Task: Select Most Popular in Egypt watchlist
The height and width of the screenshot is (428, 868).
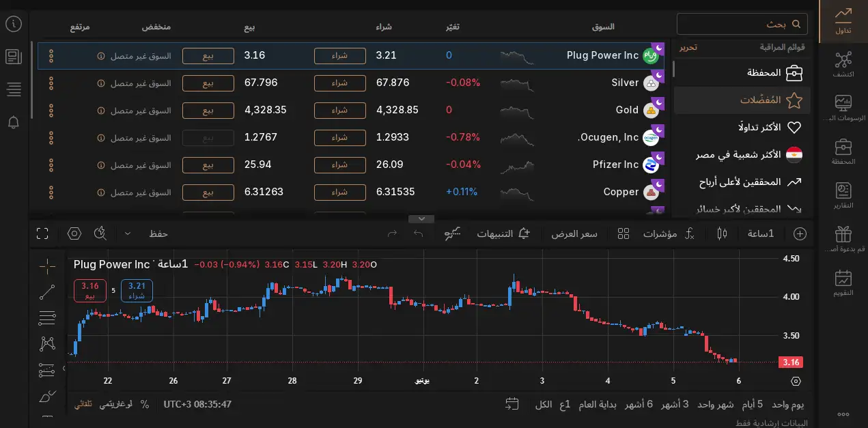Action: coord(742,155)
